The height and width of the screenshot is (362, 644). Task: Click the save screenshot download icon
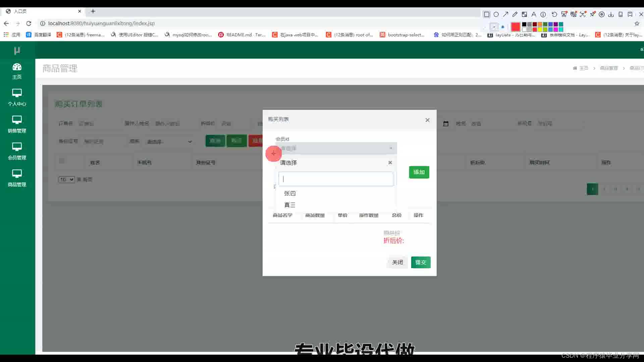611,14
